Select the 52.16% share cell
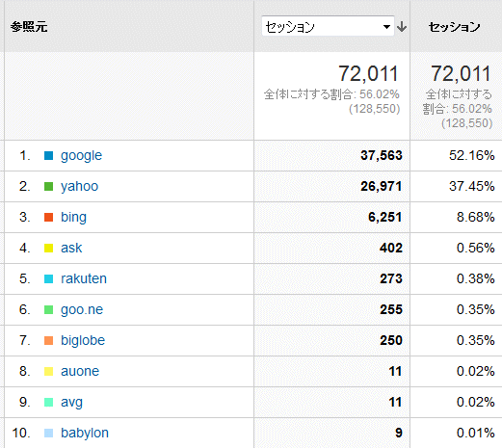502x448 pixels. coord(472,156)
